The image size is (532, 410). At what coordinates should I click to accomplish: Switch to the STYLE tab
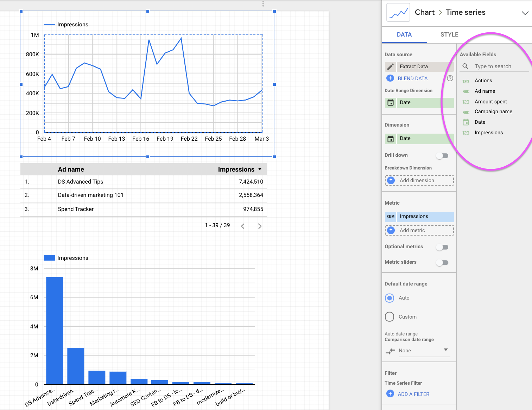(449, 34)
